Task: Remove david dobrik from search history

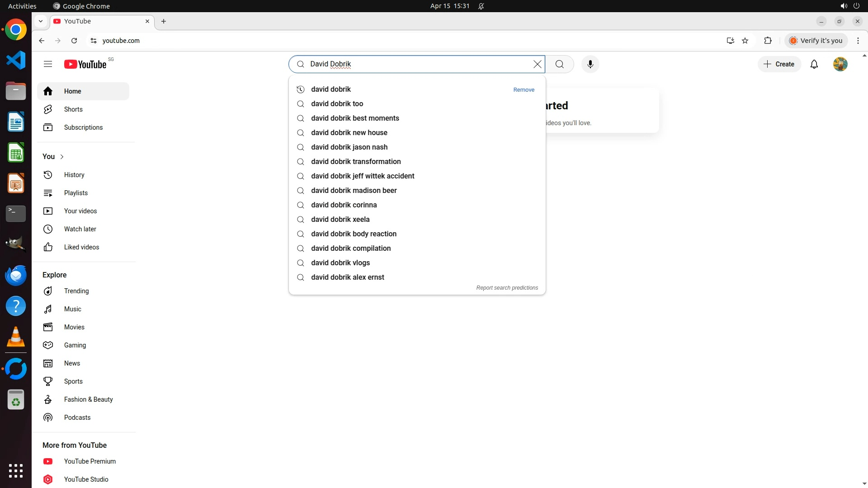Action: pos(524,90)
